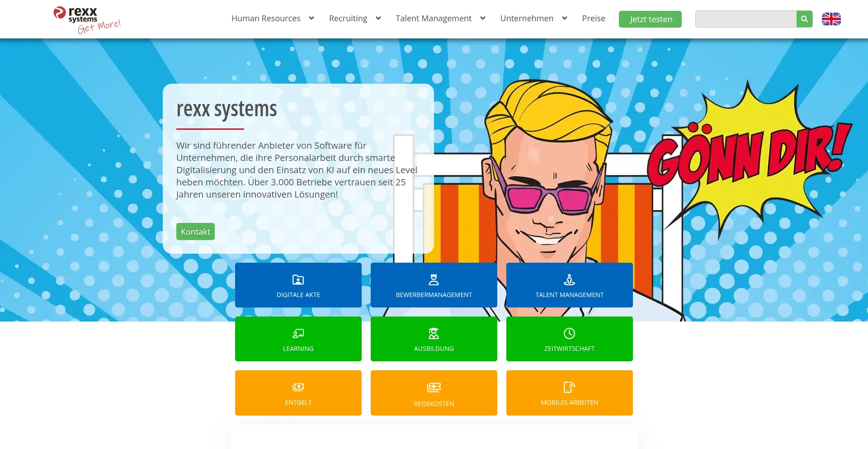
Task: Open the Talent Management nav menu
Action: click(434, 19)
